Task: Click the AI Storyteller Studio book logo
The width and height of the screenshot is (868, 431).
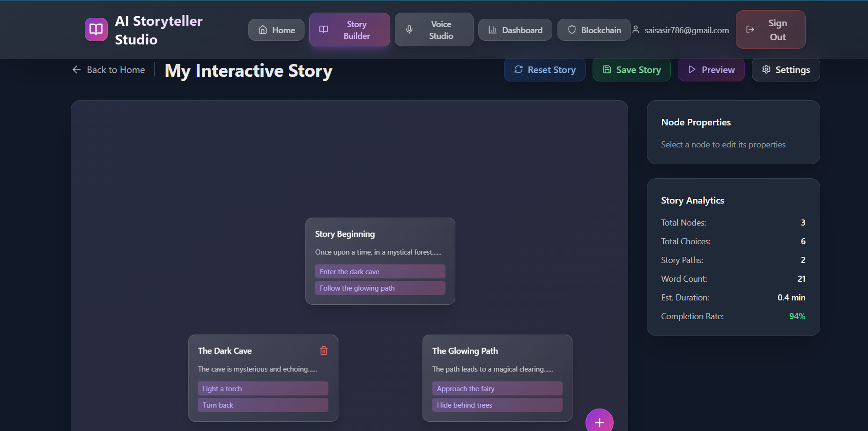Action: pos(96,29)
